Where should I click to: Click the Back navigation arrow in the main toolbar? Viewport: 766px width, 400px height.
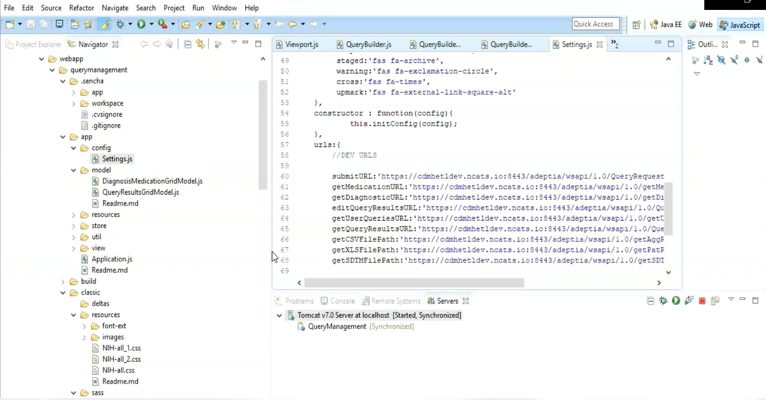pyautogui.click(x=292, y=24)
